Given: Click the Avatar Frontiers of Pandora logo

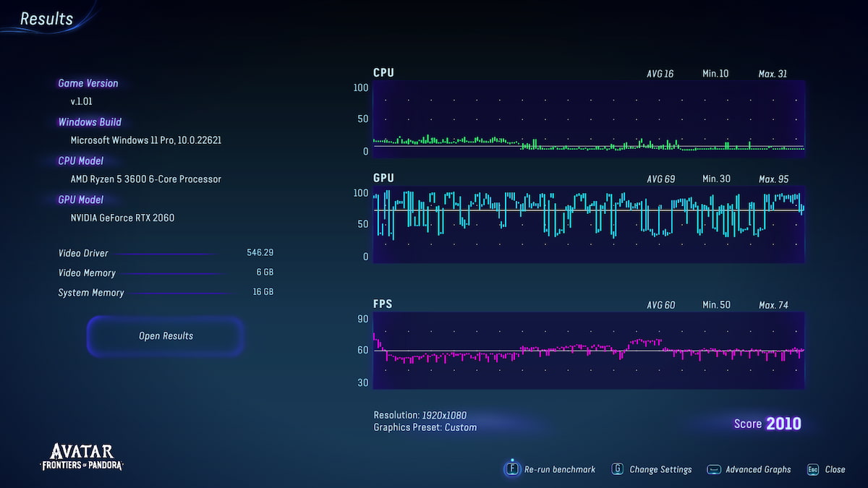Looking at the screenshot, I should point(81,456).
